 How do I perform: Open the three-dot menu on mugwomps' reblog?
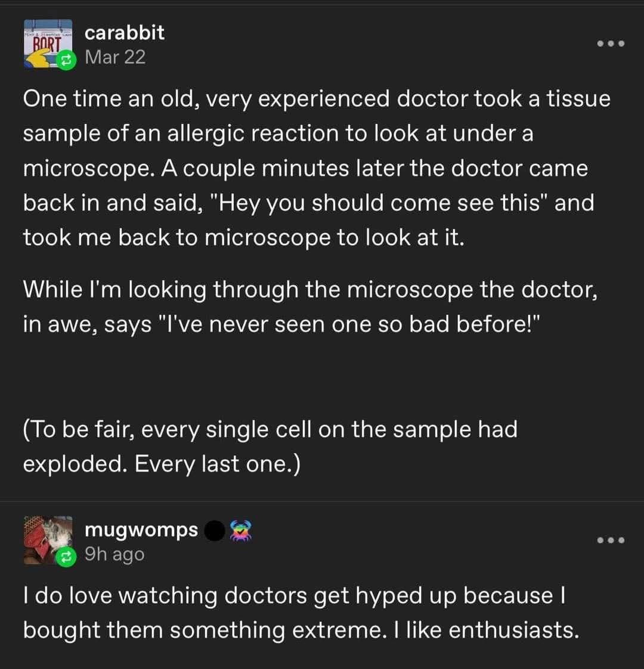tap(611, 540)
